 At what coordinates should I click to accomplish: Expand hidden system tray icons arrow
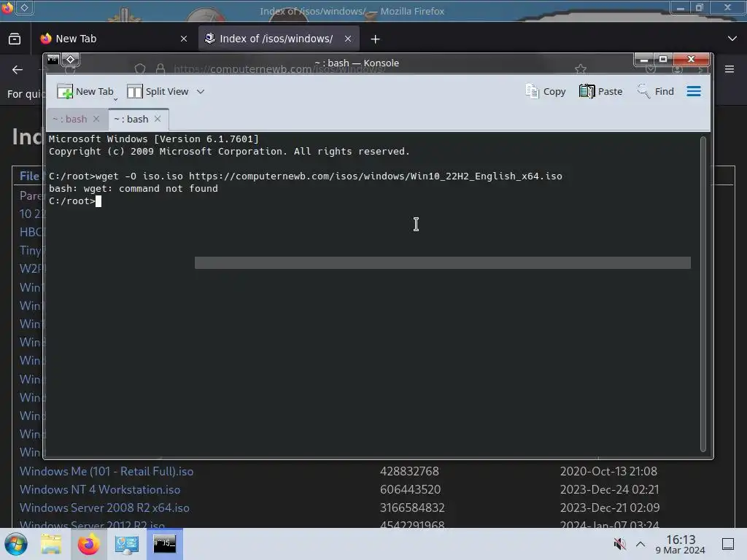tap(640, 544)
